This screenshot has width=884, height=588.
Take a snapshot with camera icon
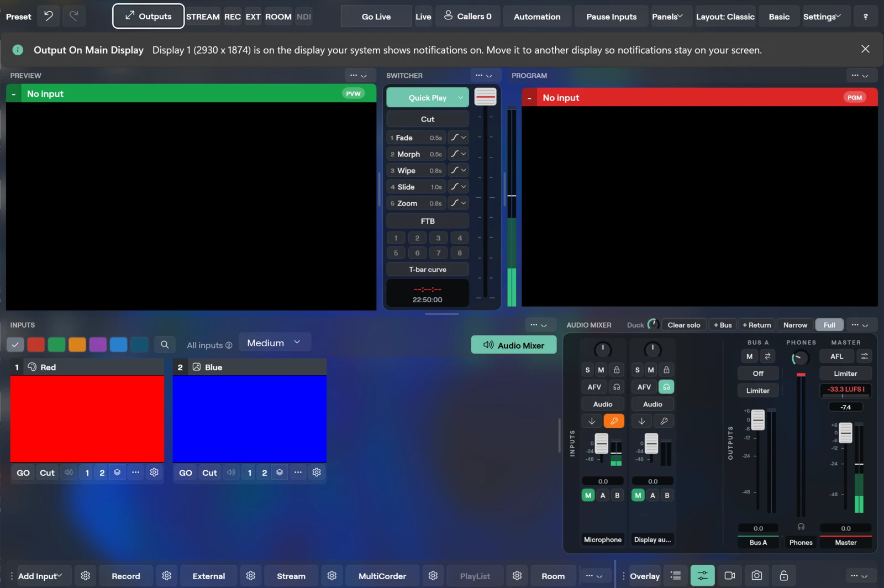tap(757, 576)
